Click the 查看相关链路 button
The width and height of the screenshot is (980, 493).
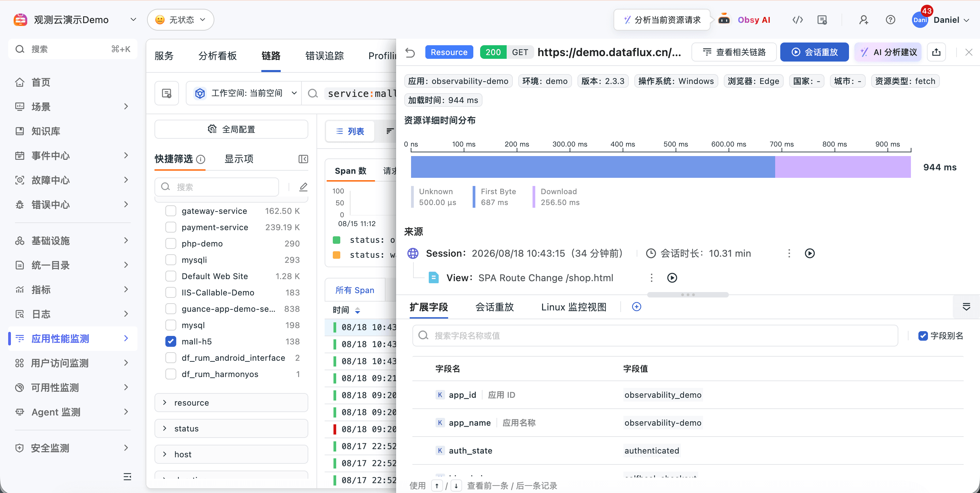(734, 52)
